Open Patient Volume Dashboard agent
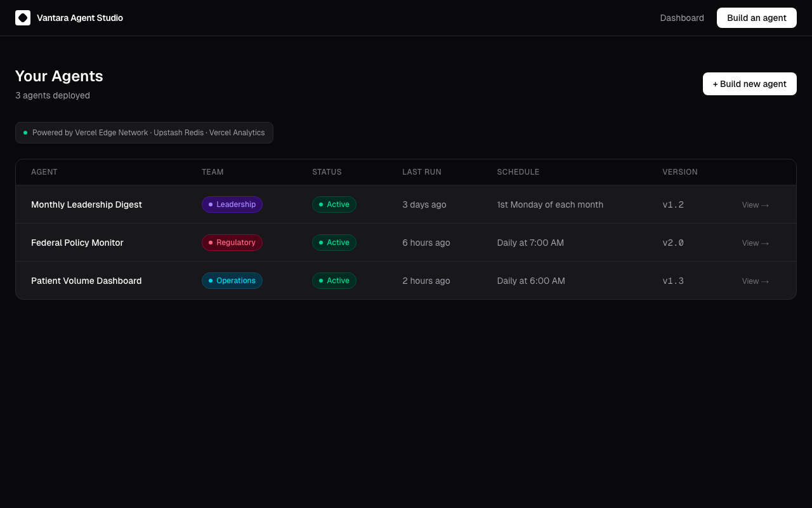The image size is (812, 508). [86, 281]
